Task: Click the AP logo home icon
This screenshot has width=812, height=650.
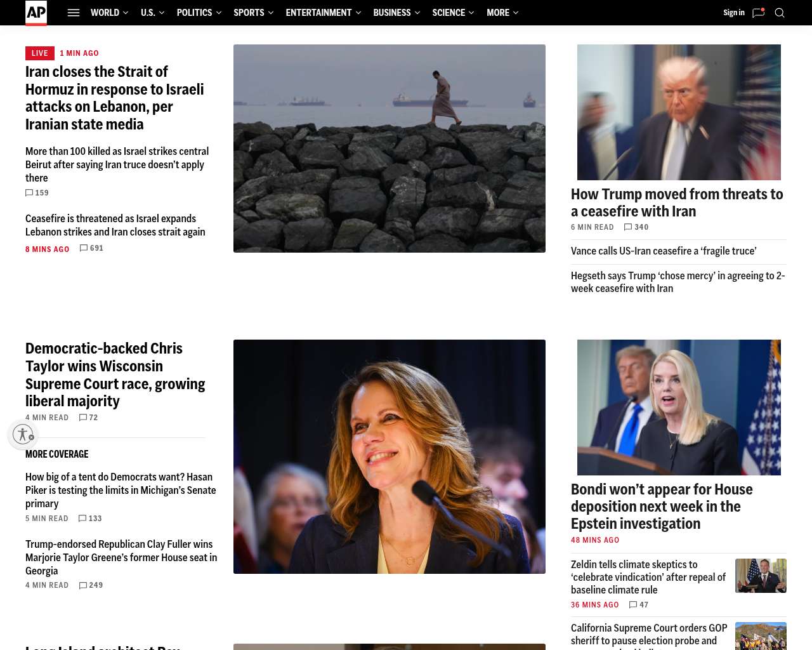Action: 36,13
